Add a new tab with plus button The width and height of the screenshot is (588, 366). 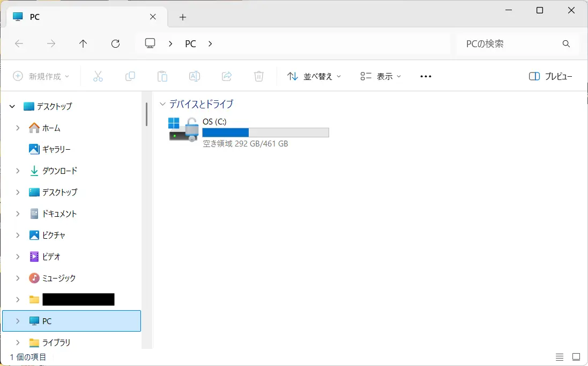183,17
